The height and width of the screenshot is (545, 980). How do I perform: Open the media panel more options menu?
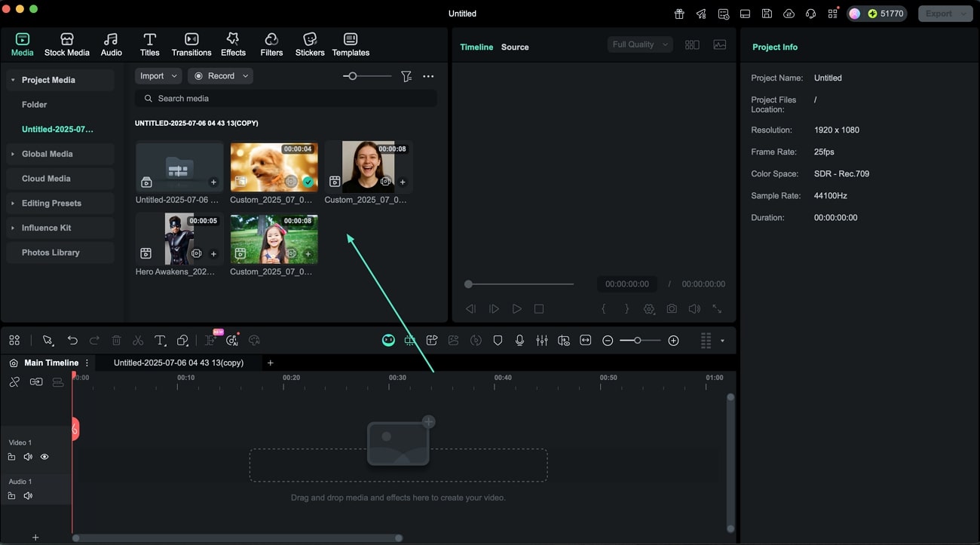[428, 76]
